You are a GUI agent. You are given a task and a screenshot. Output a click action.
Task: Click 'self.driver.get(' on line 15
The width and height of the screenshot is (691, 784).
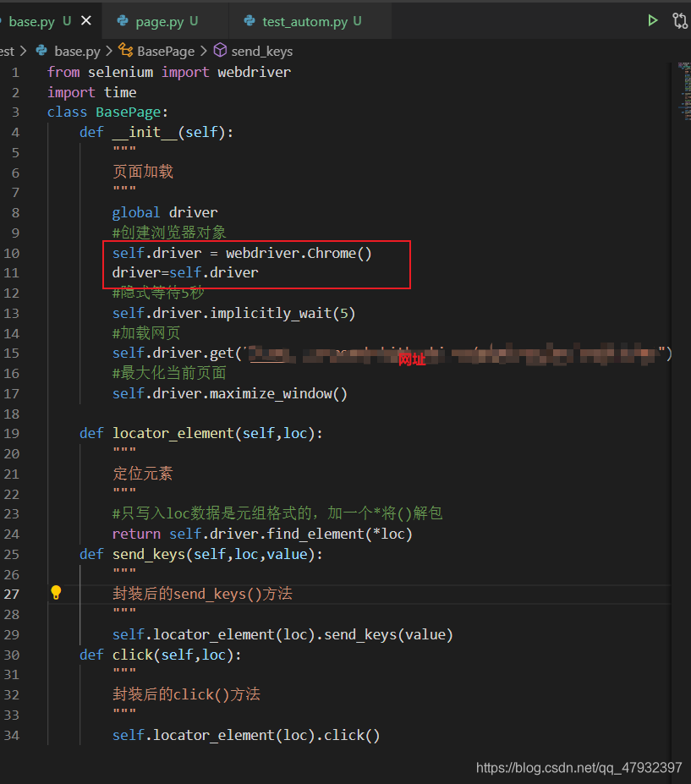pos(177,354)
